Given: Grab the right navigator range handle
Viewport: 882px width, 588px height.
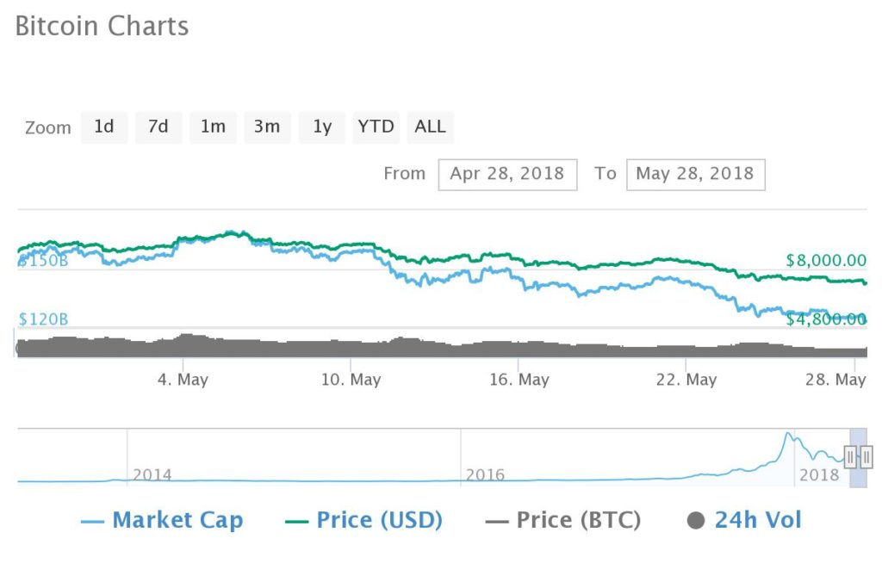Looking at the screenshot, I should coord(866,457).
